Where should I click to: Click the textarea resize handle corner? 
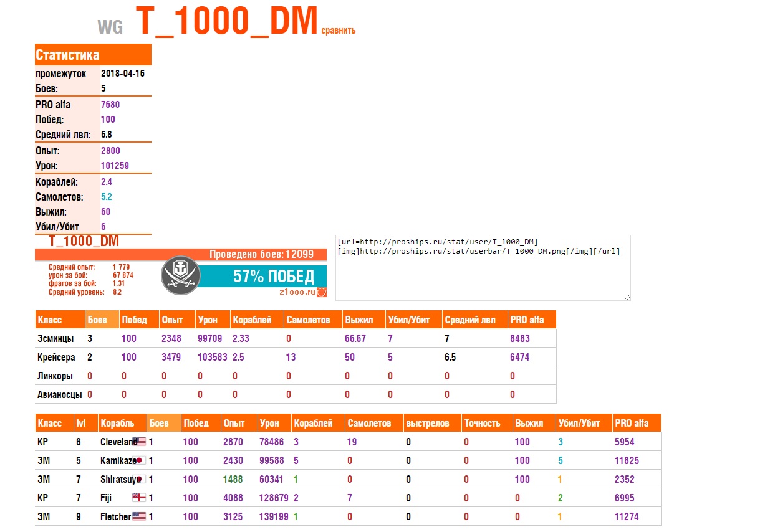tap(627, 297)
